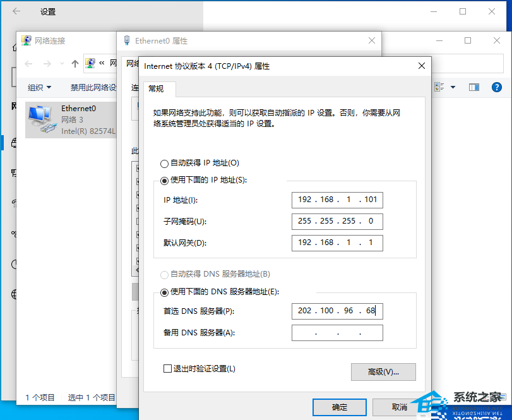The height and width of the screenshot is (420, 512).
Task: Open recent locations dropdown in 网络连接
Action: tap(62, 63)
